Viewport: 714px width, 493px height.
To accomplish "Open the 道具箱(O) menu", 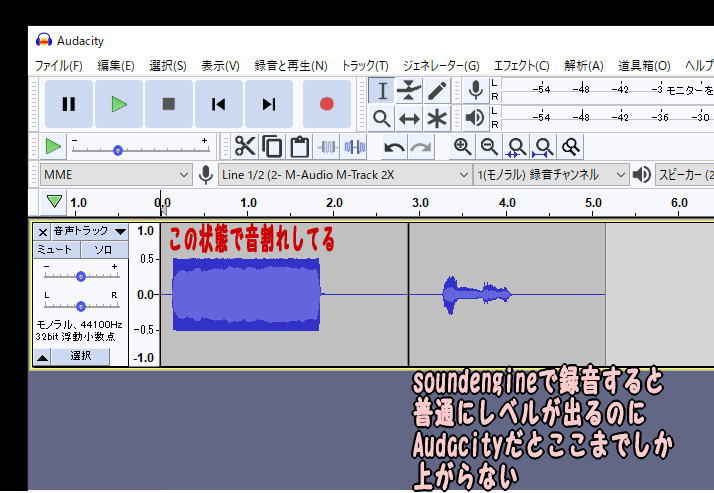I will (x=644, y=66).
